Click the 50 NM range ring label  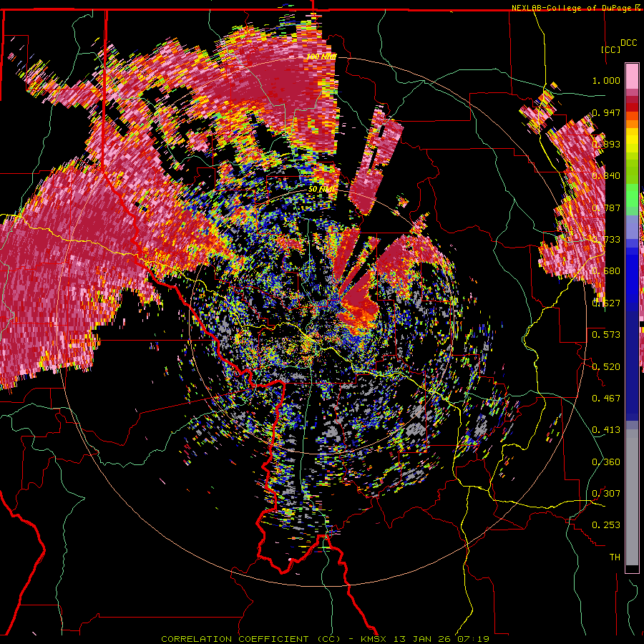(x=321, y=190)
